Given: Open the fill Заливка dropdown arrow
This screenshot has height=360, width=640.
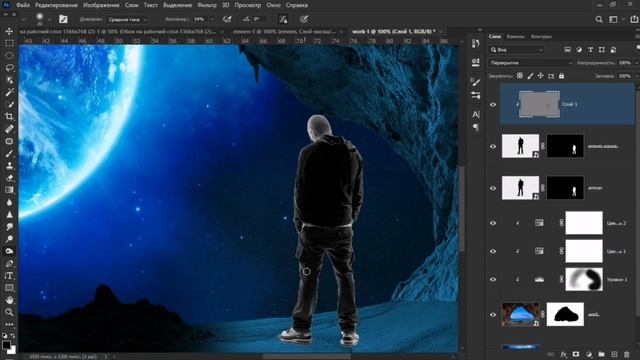Looking at the screenshot, I should tap(636, 76).
